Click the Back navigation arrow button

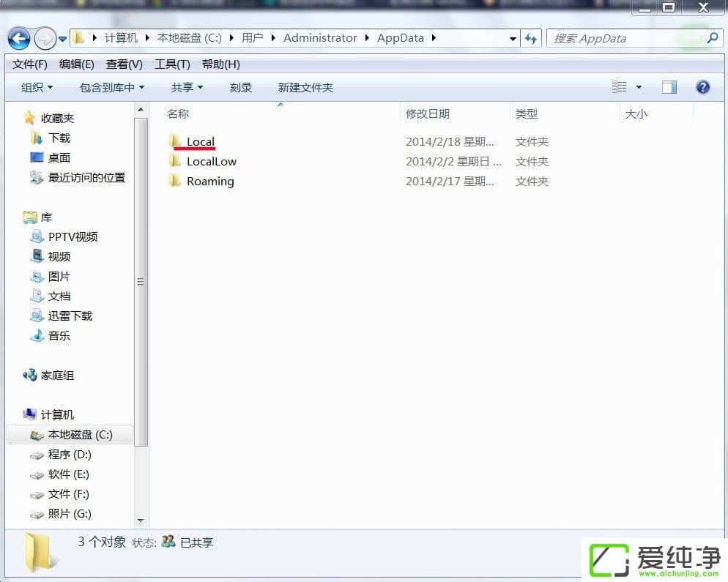tap(19, 38)
